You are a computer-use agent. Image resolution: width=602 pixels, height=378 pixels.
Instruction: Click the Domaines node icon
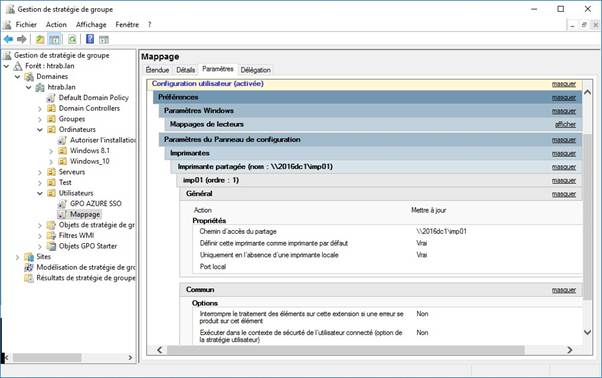(29, 77)
